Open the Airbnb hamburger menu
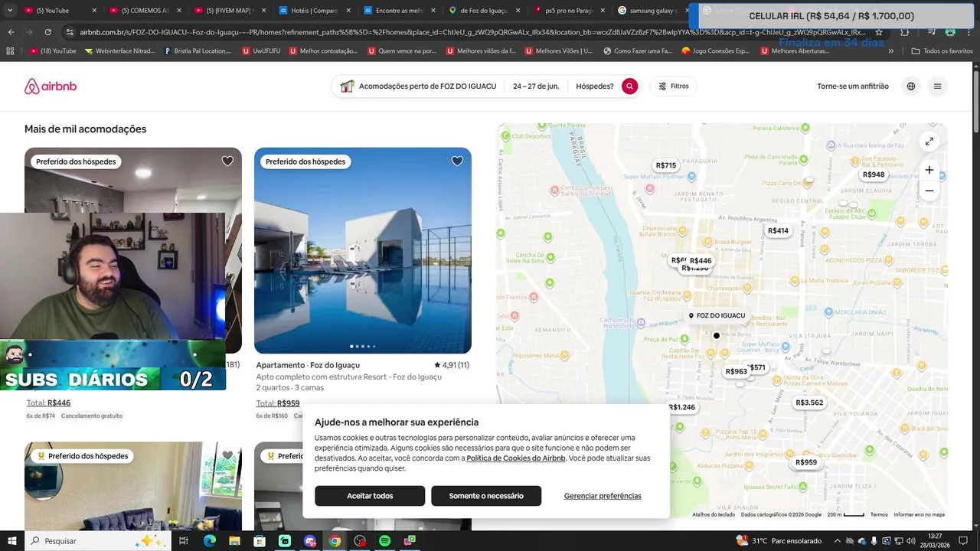980x551 pixels. click(x=937, y=86)
